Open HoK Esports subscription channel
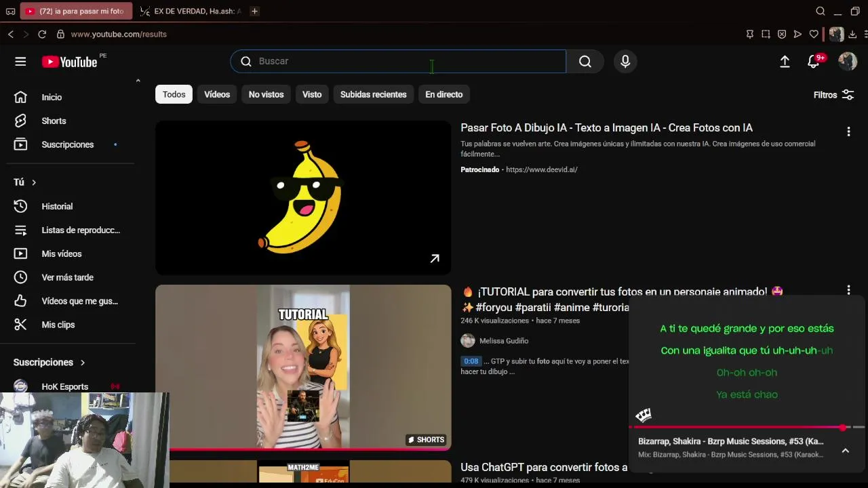Screen dimensions: 868x488 pos(65,387)
